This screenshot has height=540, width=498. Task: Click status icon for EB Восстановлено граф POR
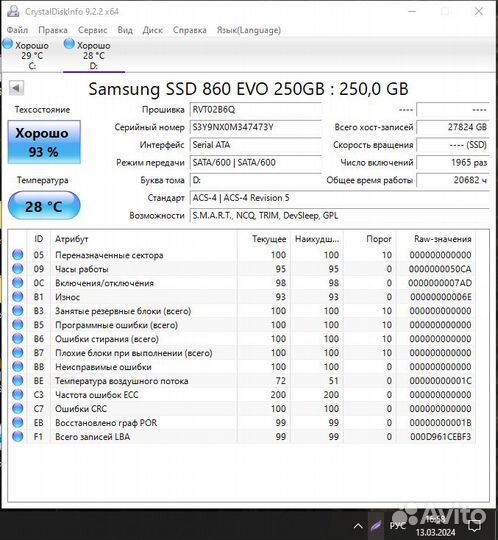click(x=18, y=423)
